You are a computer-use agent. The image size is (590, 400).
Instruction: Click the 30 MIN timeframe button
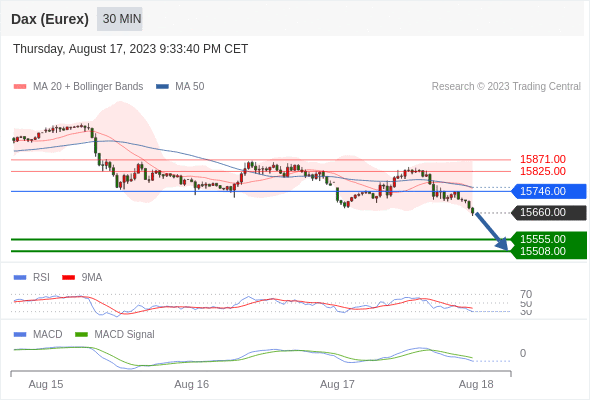tap(120, 19)
